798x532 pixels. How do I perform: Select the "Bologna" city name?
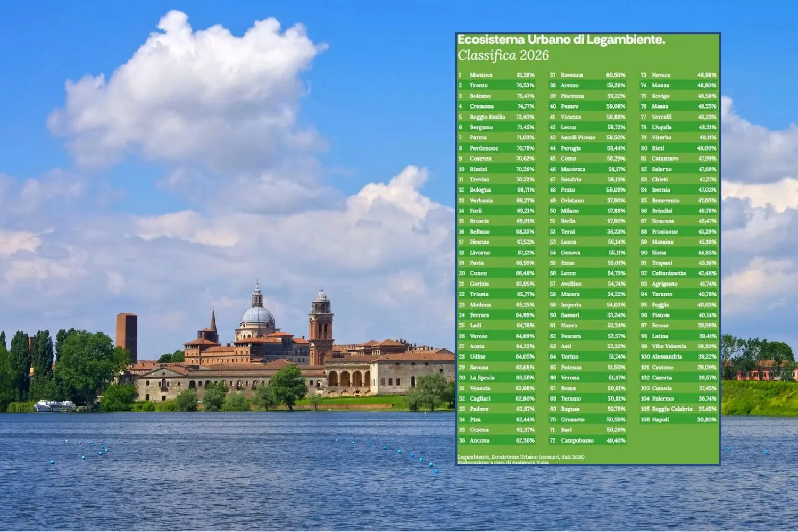(x=480, y=190)
